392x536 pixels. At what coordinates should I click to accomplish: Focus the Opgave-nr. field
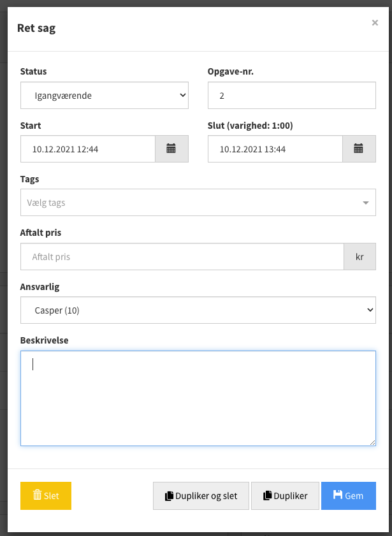coord(291,96)
